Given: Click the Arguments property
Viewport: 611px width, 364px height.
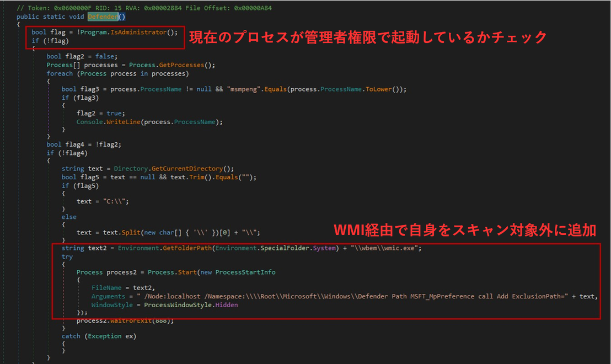Looking at the screenshot, I should 108,297.
